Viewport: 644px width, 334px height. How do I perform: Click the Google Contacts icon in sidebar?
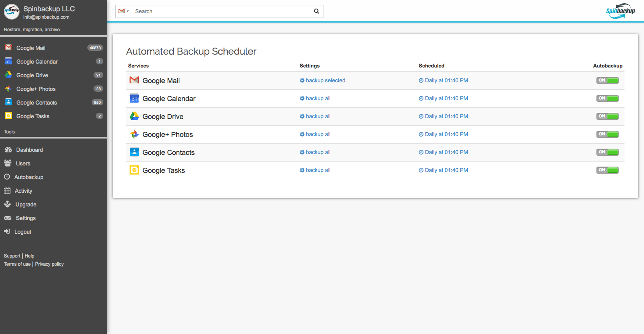click(x=9, y=102)
